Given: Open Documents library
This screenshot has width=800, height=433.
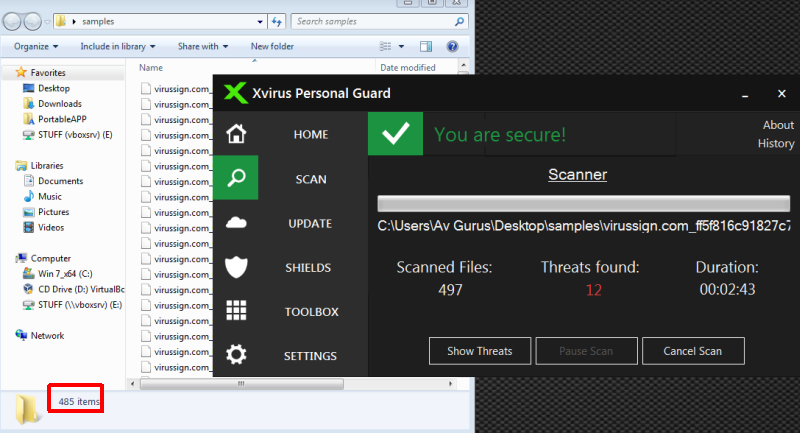Looking at the screenshot, I should point(60,181).
